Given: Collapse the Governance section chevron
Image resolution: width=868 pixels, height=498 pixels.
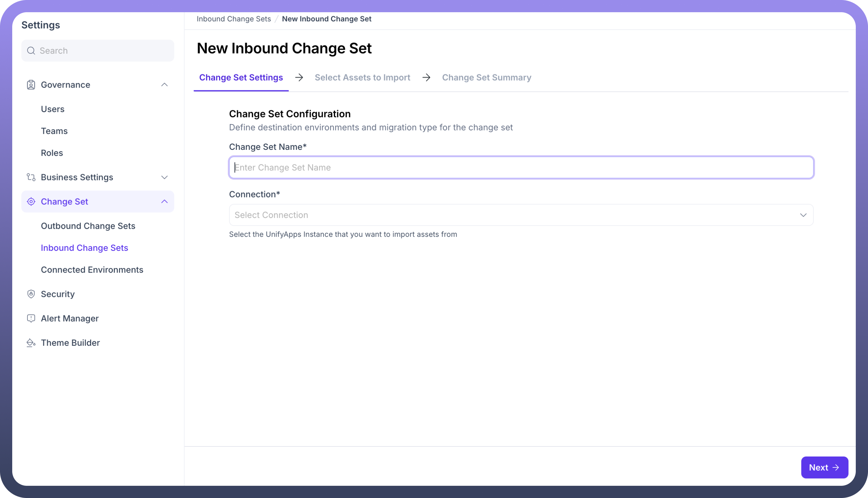Looking at the screenshot, I should pos(164,85).
